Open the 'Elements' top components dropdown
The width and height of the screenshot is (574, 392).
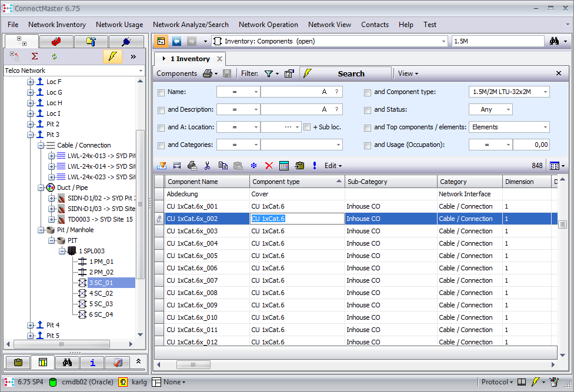pyautogui.click(x=545, y=127)
